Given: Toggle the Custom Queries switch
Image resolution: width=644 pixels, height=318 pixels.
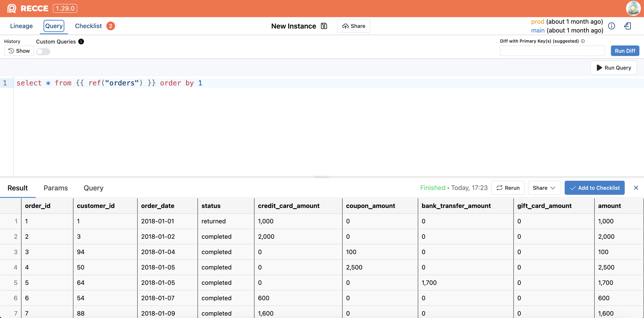Looking at the screenshot, I should click(43, 52).
